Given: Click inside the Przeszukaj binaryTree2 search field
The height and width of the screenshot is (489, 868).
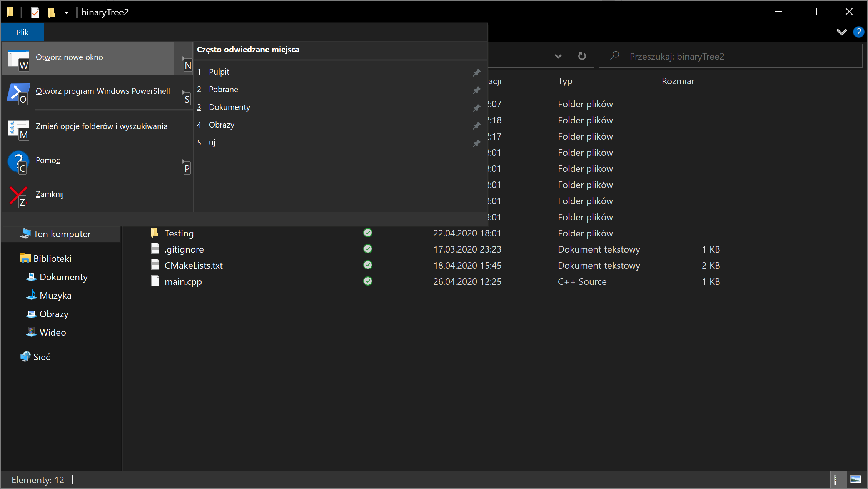Looking at the screenshot, I should tap(731, 56).
